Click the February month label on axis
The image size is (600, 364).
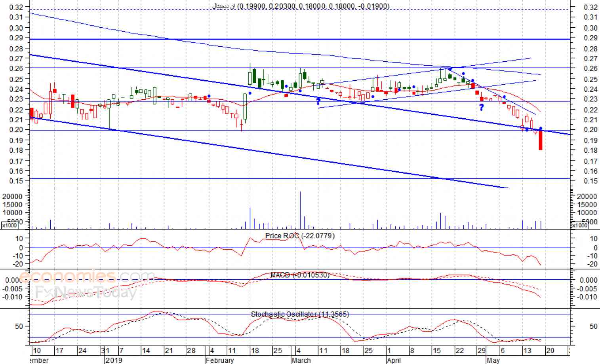click(x=220, y=360)
